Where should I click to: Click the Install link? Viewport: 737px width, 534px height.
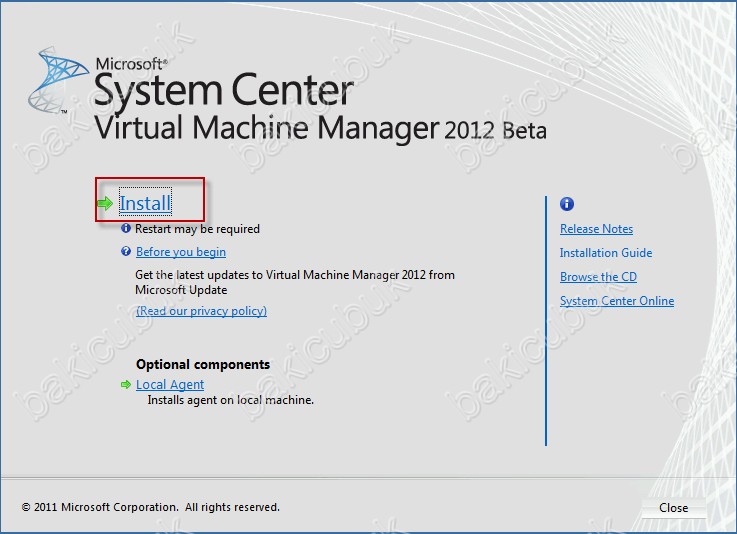tap(145, 203)
